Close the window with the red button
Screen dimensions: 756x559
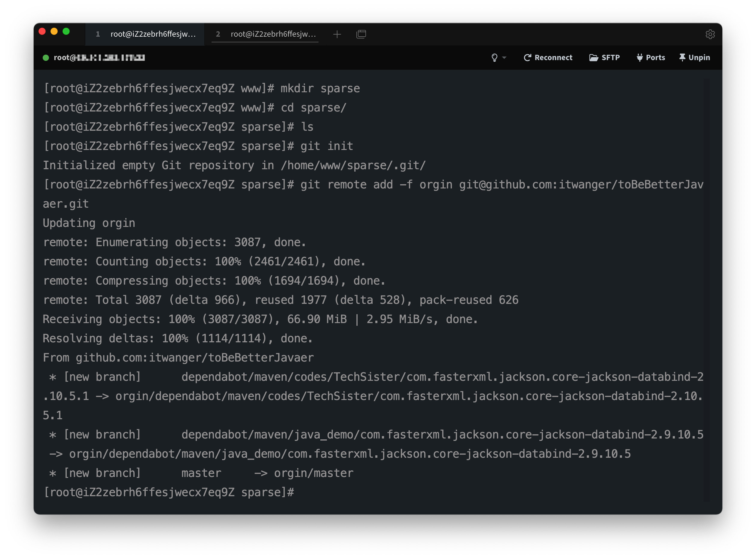point(42,32)
